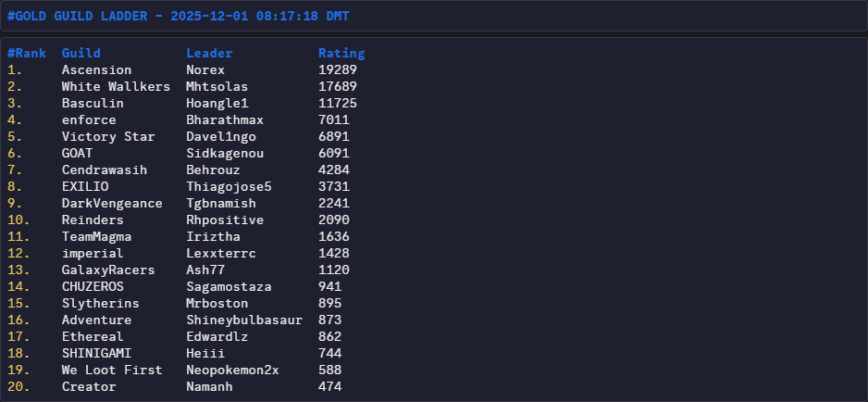Click the #Rank column header
This screenshot has height=402, width=868.
(x=27, y=53)
